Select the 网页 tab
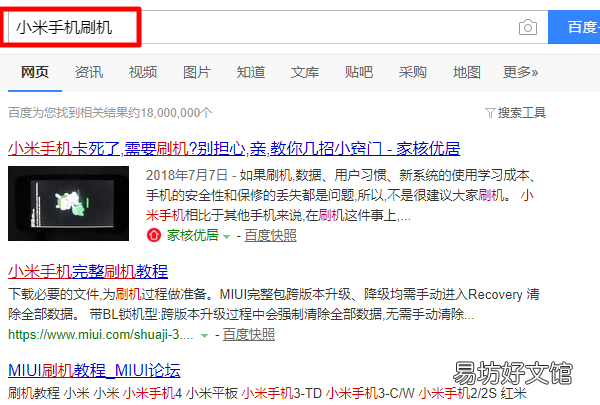Viewport: 600px width, 405px height. coord(35,72)
